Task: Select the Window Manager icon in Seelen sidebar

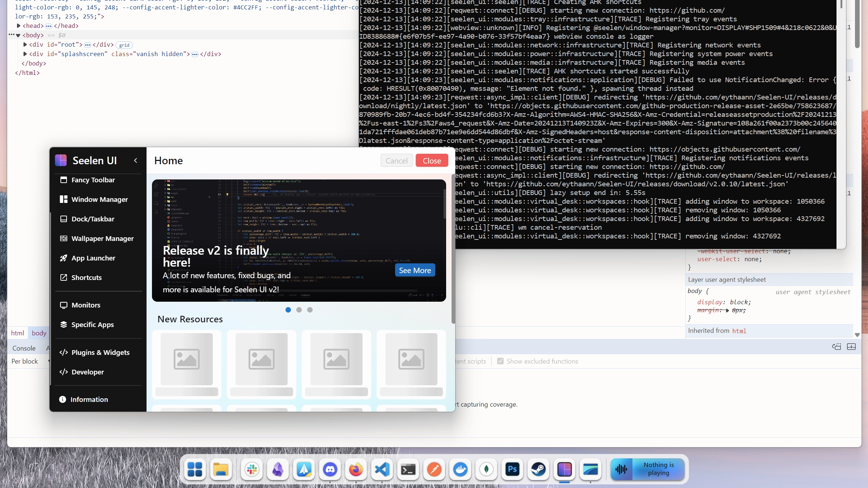Action: 64,199
